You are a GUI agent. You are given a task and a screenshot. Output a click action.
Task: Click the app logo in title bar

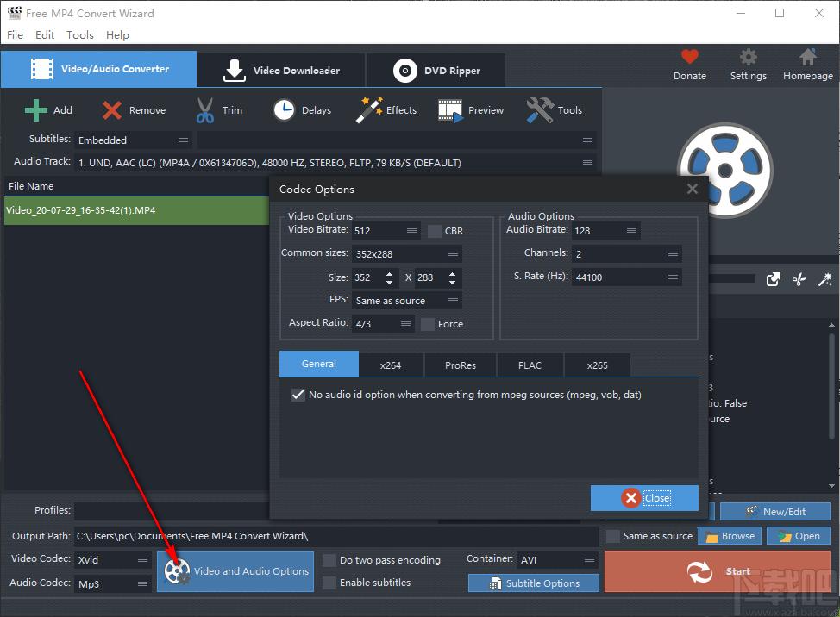(x=15, y=13)
